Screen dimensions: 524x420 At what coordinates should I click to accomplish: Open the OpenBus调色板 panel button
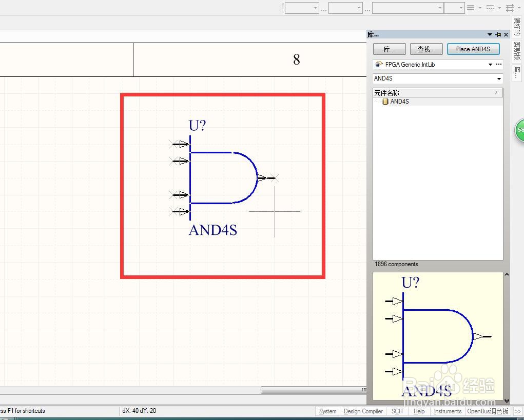488,411
